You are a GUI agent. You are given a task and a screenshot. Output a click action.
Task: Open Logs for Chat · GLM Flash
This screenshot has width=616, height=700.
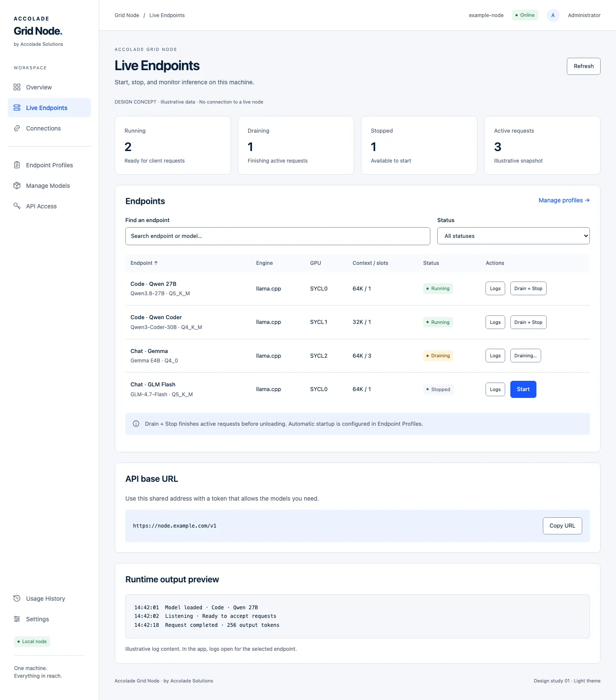point(495,389)
